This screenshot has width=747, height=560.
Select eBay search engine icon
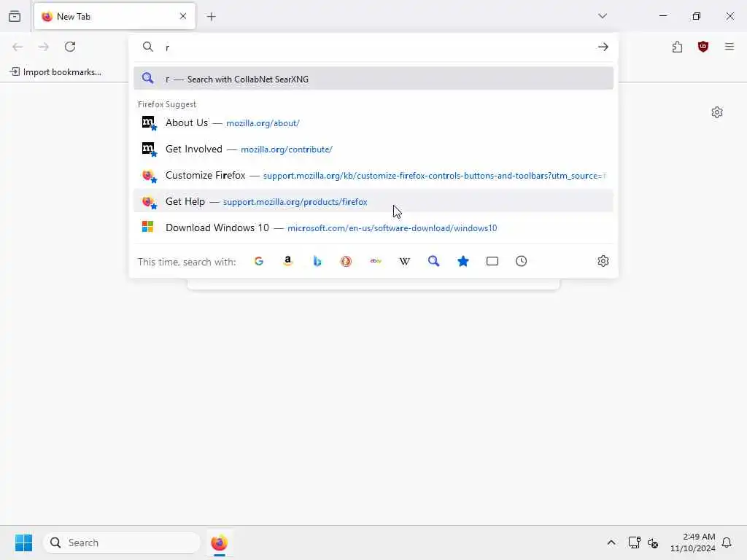pyautogui.click(x=376, y=261)
